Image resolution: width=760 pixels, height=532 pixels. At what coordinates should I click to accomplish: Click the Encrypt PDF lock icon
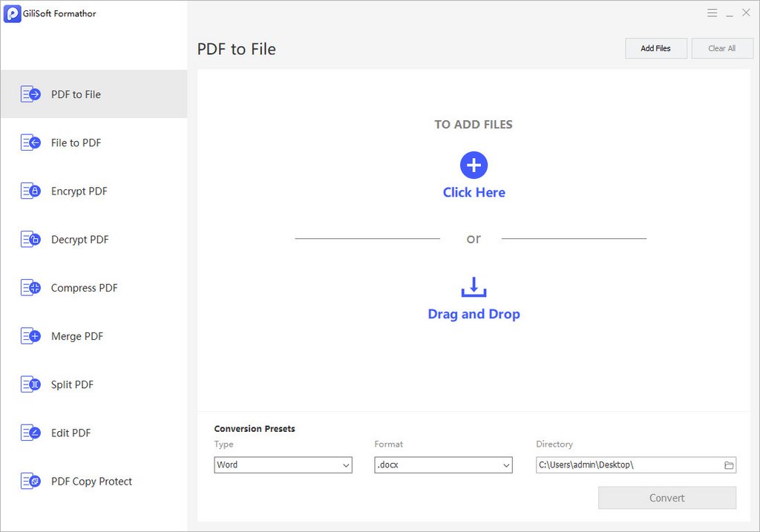pos(30,191)
